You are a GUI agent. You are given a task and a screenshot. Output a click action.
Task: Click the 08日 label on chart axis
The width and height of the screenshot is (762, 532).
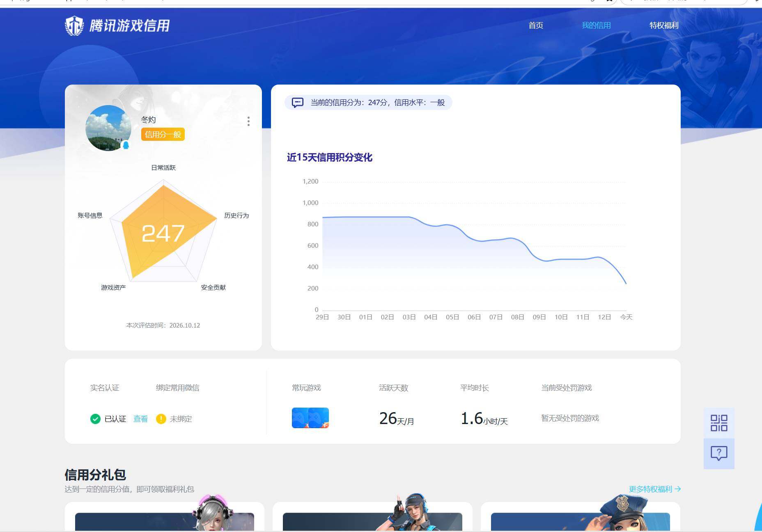pyautogui.click(x=517, y=317)
